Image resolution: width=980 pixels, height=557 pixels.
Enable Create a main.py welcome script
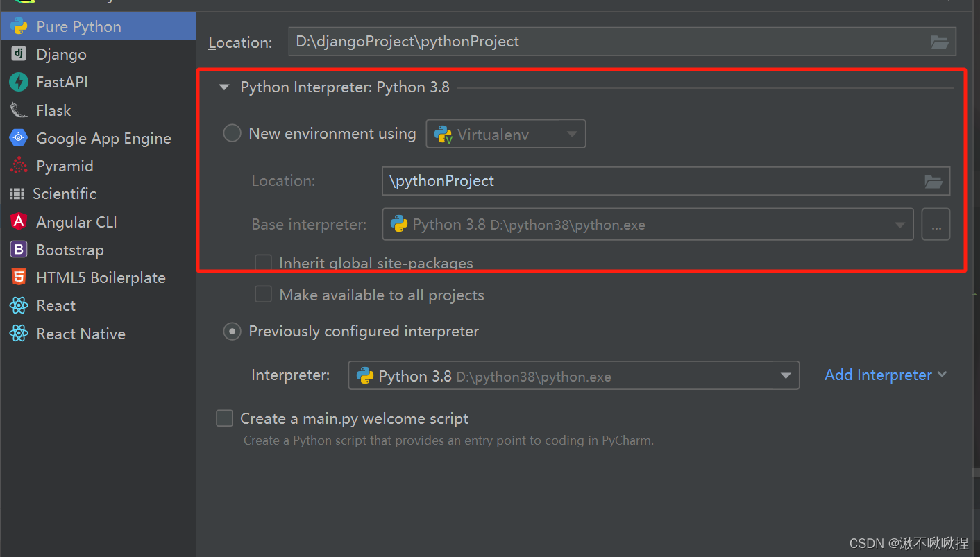click(x=224, y=418)
